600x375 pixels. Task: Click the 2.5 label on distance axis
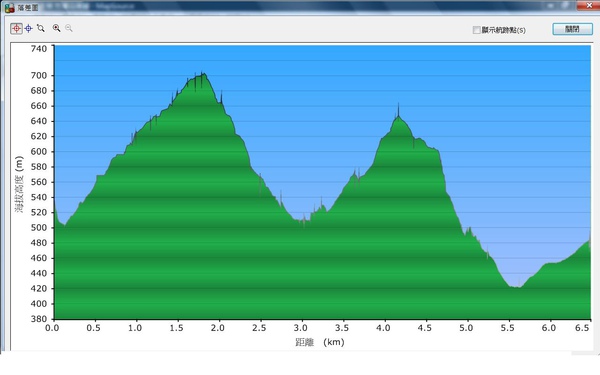coord(259,328)
